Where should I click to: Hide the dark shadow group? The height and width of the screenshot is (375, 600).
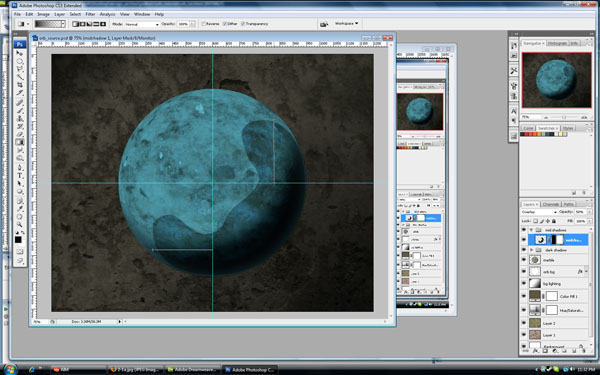click(x=524, y=250)
